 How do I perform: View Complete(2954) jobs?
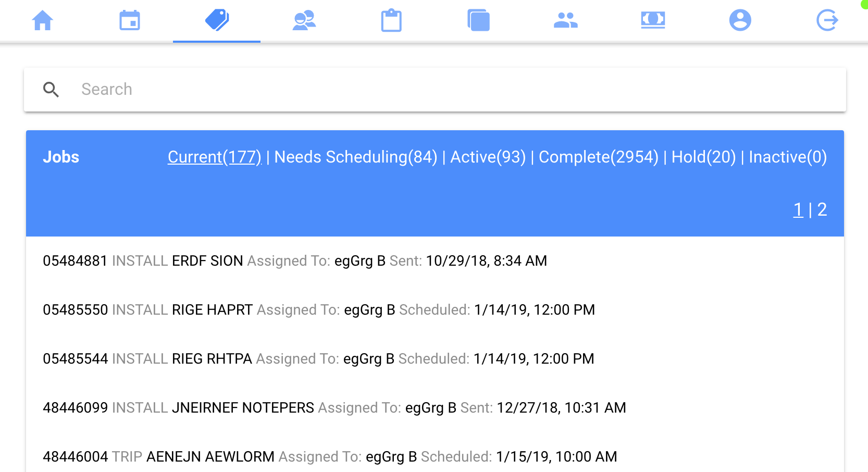(x=599, y=157)
